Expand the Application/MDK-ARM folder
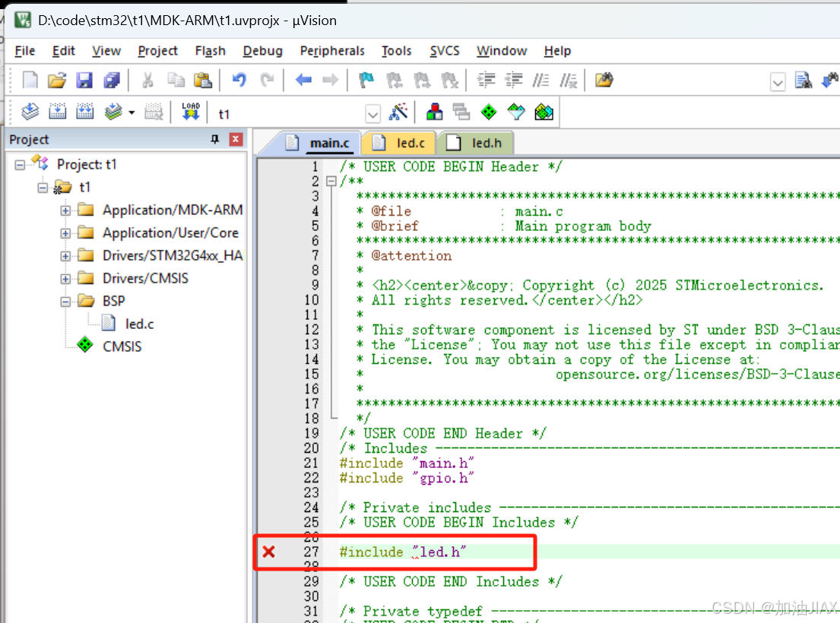The image size is (840, 623). (x=65, y=210)
